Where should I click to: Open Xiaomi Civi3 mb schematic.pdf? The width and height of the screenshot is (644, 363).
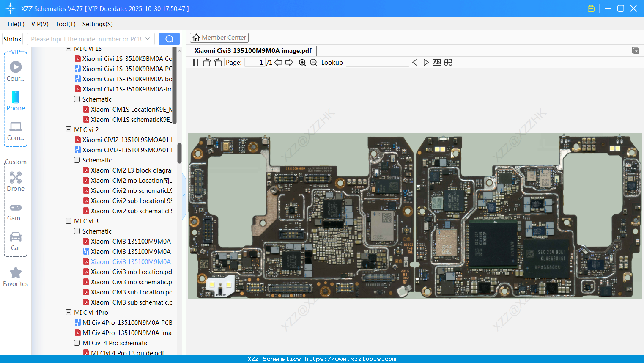pos(129,282)
